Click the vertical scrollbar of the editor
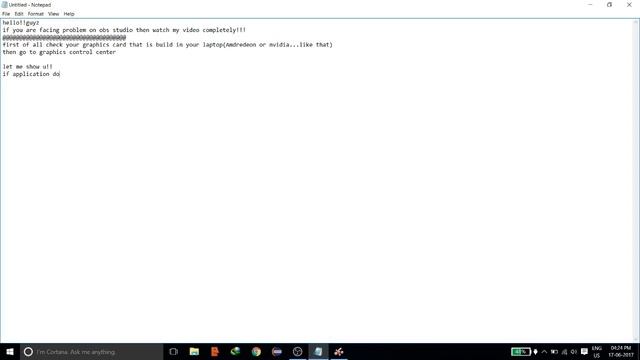This screenshot has height=360, width=640. 636,180
